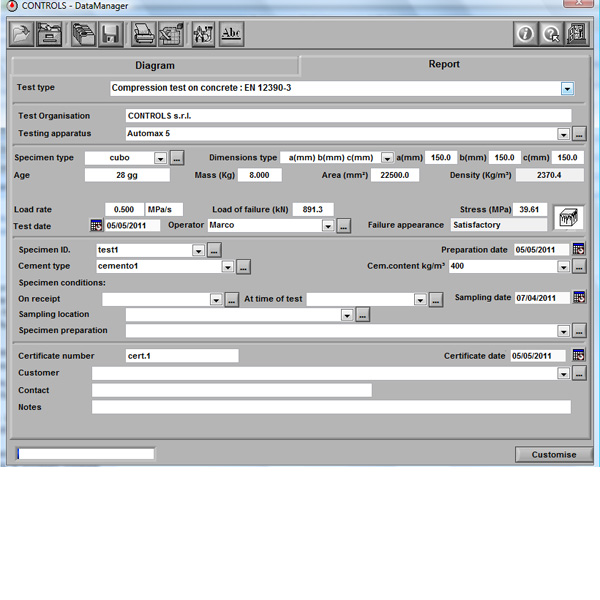Screen dimensions: 600x600
Task: Expand the Dimensions type dropdown arrow
Action: [387, 158]
